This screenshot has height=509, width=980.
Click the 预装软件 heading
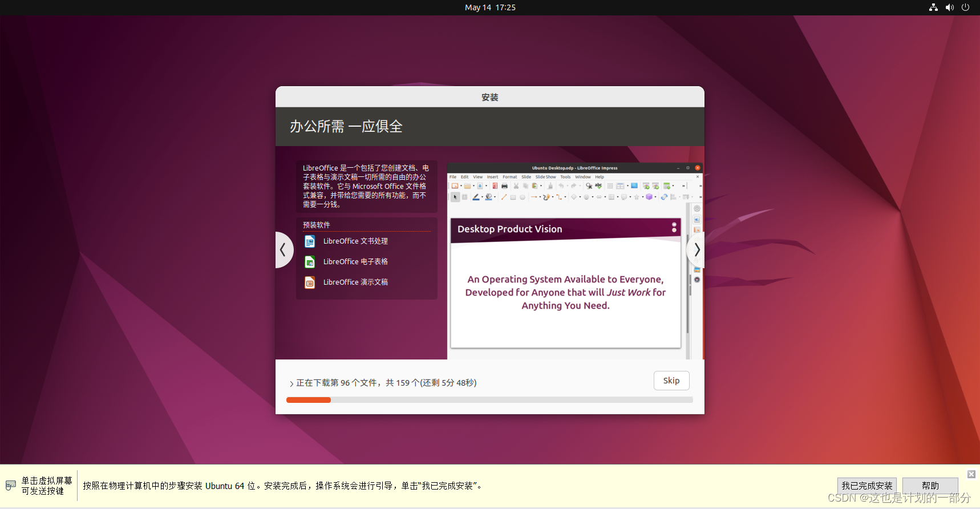pyautogui.click(x=317, y=225)
